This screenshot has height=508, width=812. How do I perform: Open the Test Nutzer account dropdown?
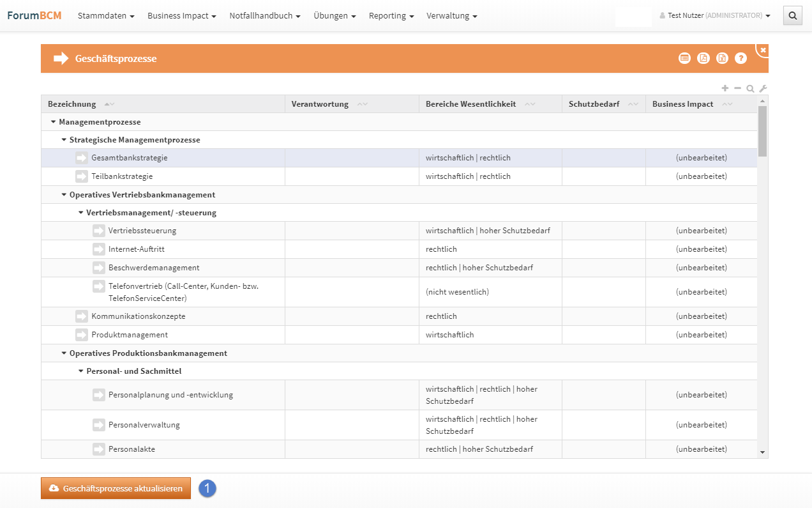point(715,16)
